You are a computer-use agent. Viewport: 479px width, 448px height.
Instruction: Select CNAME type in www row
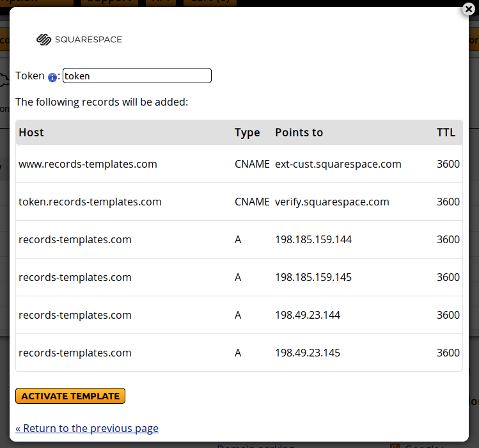[252, 164]
